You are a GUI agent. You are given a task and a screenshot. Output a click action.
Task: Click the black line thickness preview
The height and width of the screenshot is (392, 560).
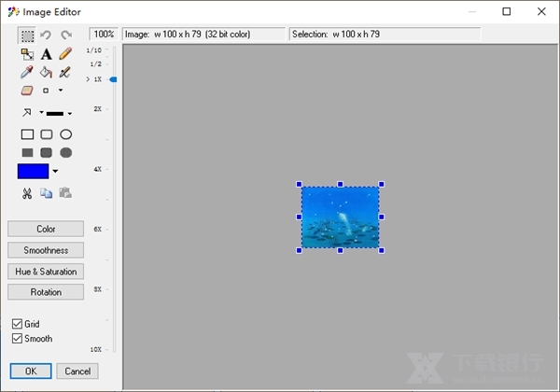click(55, 114)
